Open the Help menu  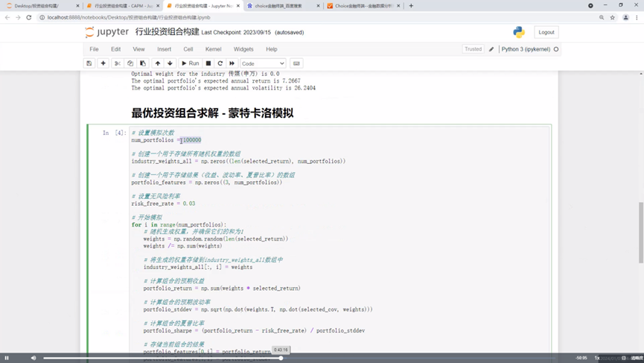tap(272, 49)
